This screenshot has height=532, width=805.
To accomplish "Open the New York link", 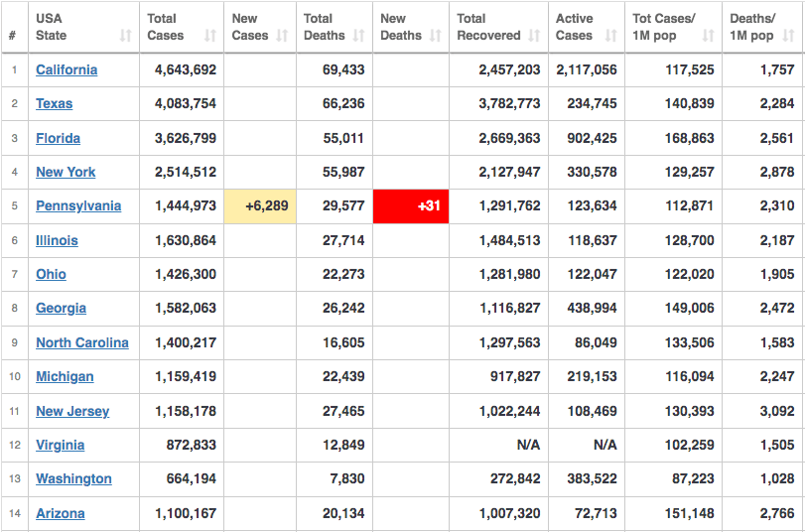I will (x=66, y=172).
